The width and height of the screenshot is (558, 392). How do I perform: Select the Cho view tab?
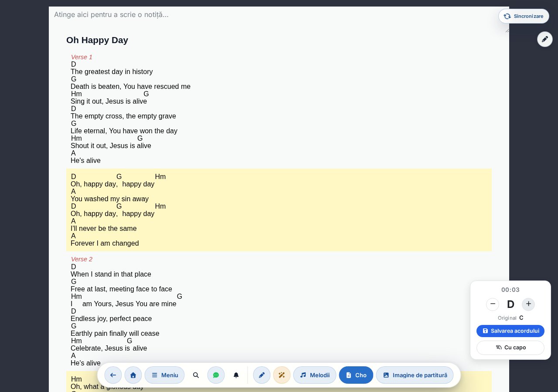[356, 375]
